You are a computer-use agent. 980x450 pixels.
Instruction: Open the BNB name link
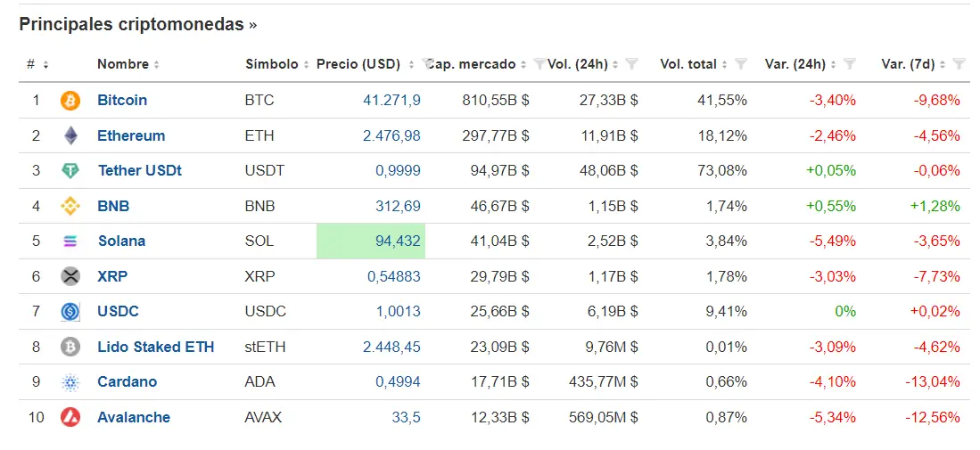(x=114, y=206)
